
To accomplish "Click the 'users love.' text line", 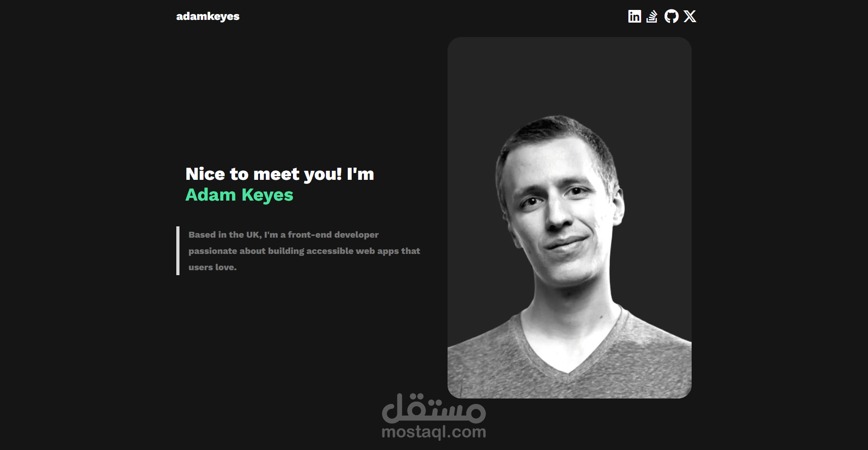I will coord(212,267).
